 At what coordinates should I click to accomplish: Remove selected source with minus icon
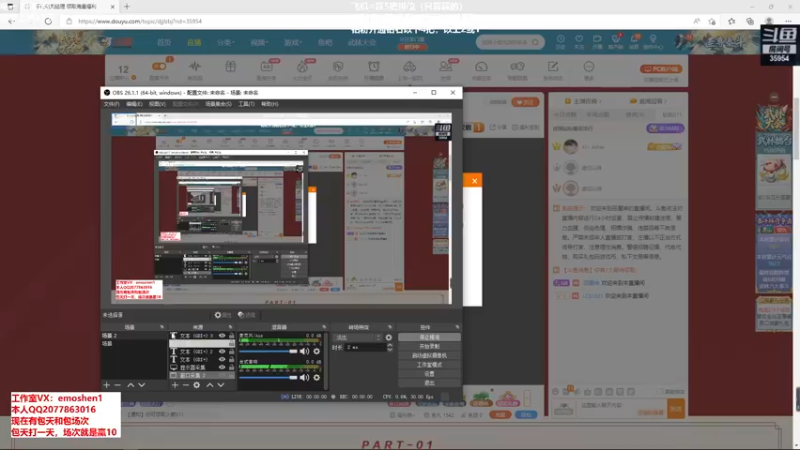click(x=186, y=385)
